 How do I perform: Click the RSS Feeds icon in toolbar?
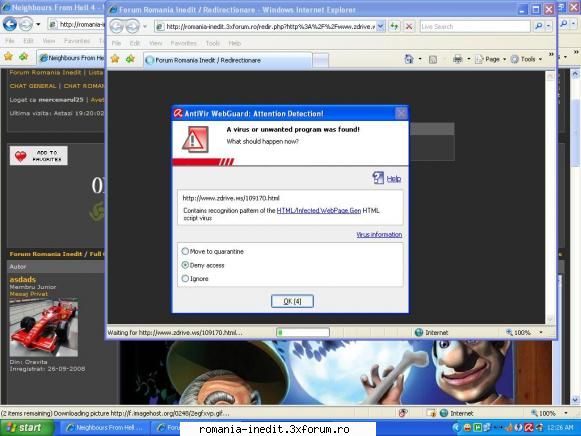433,59
